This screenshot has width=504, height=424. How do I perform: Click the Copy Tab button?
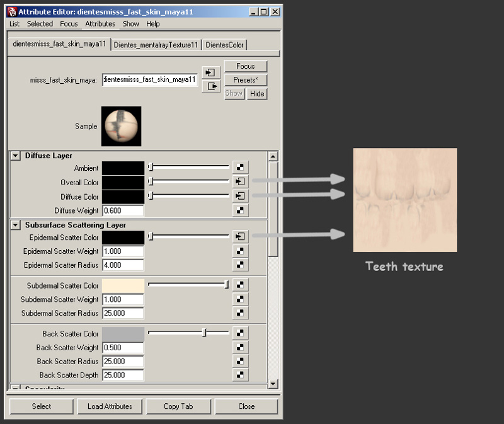178,406
